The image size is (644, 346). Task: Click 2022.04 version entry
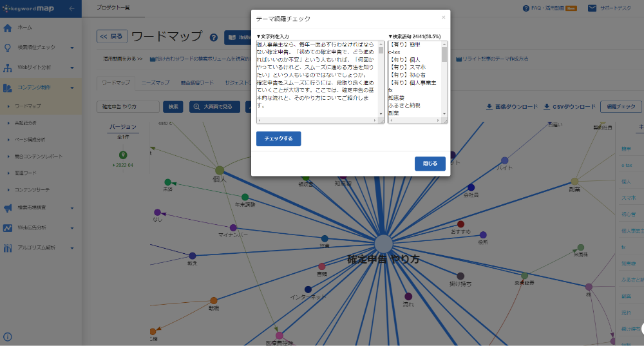(123, 165)
